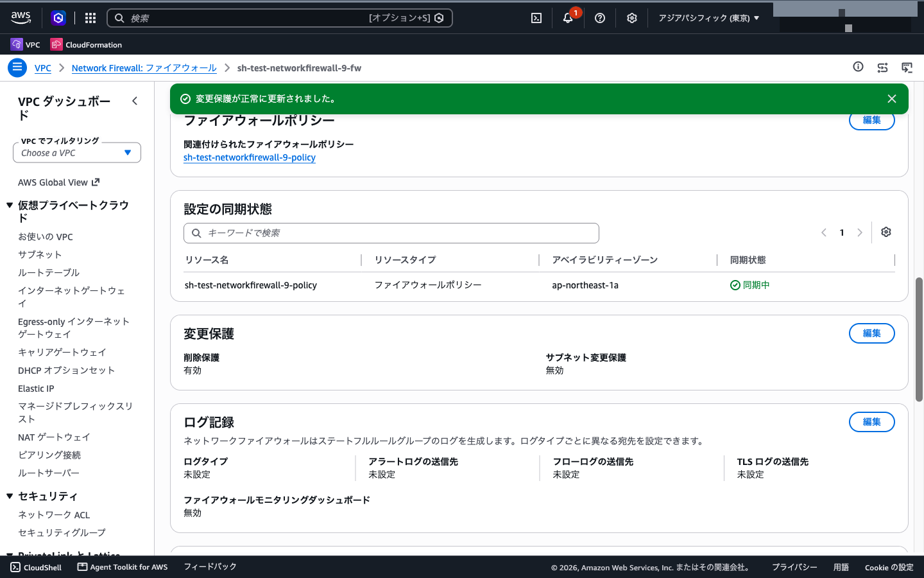Edit the ファイアウォールポリシー section
The width and height of the screenshot is (924, 578).
[x=871, y=120]
